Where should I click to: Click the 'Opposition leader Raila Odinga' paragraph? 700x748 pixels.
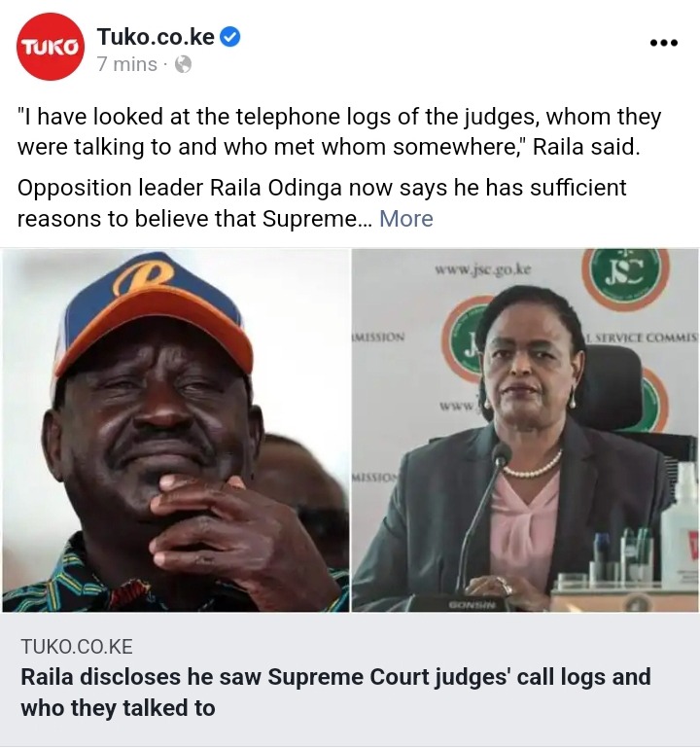coord(322,203)
